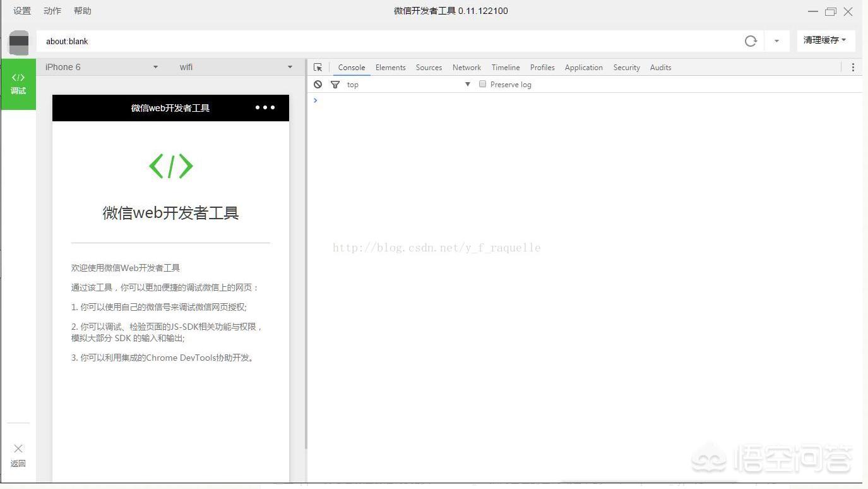
Task: Open the iPhone 6 device dropdown
Action: pos(101,67)
